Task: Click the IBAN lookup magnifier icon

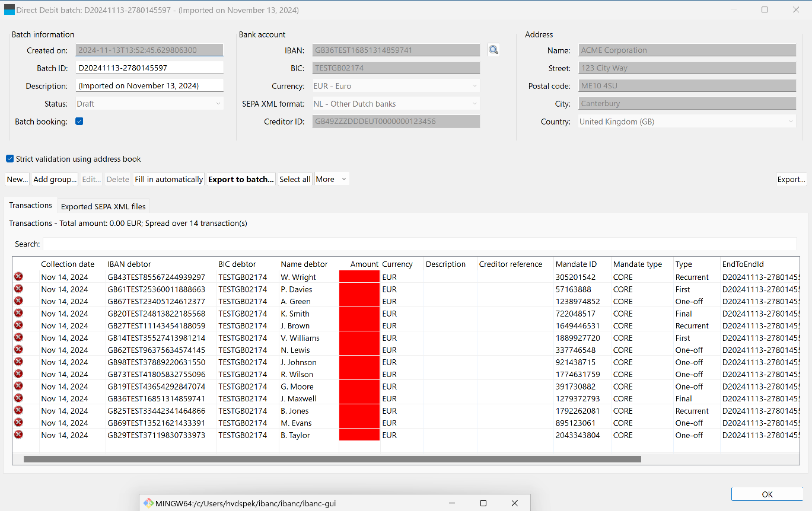Action: pos(493,50)
